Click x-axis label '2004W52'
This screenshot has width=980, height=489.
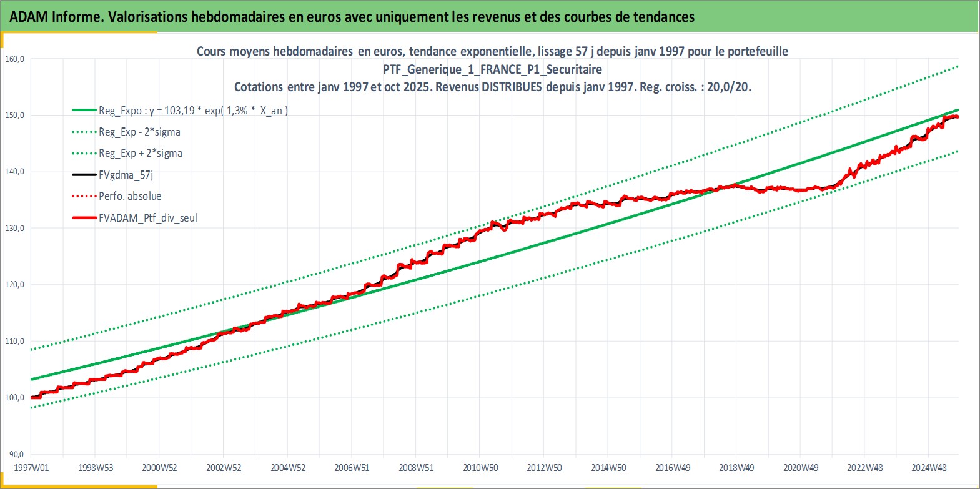tap(288, 467)
